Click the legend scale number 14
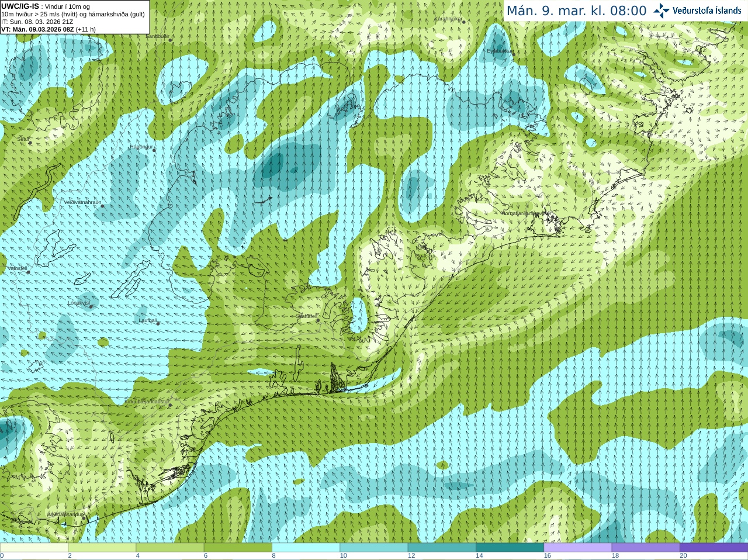This screenshot has height=560, width=748. click(479, 555)
